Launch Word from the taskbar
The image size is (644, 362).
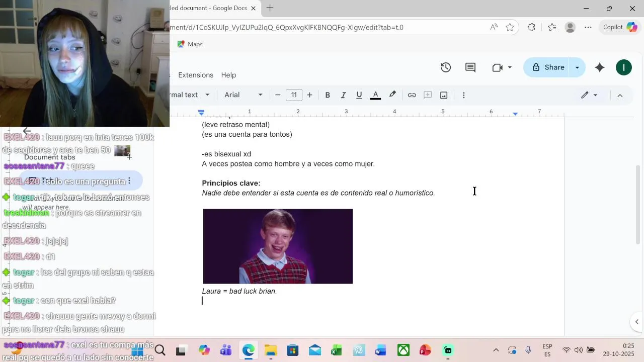380,350
